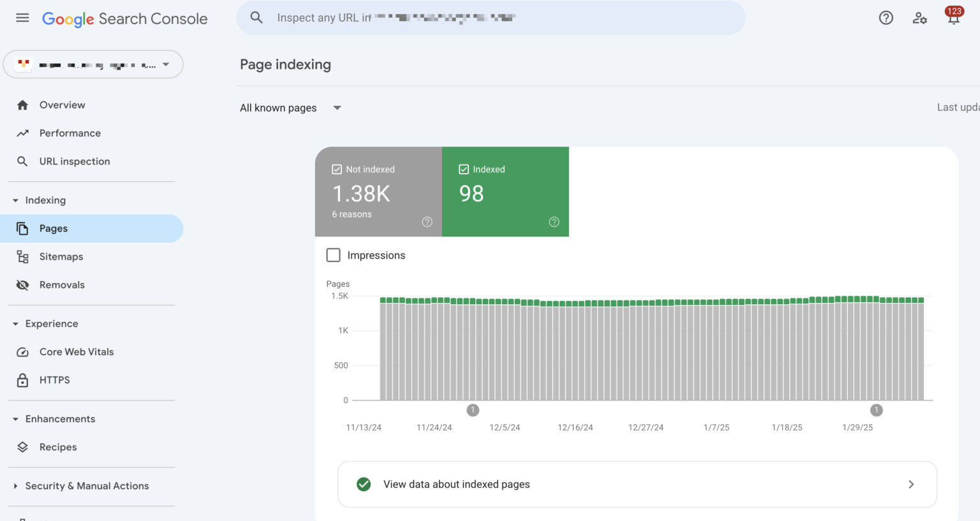Open the hamburger navigation menu
Screen dimensions: 980x521
22,18
